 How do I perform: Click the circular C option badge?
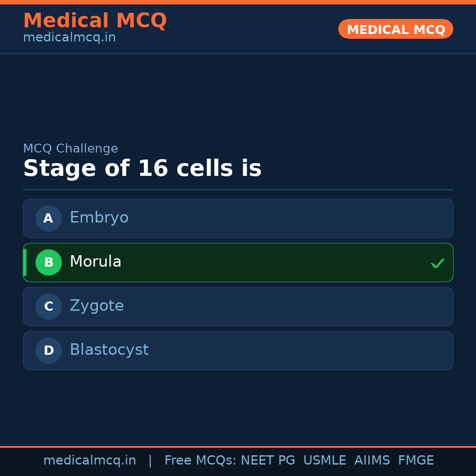[x=48, y=306]
